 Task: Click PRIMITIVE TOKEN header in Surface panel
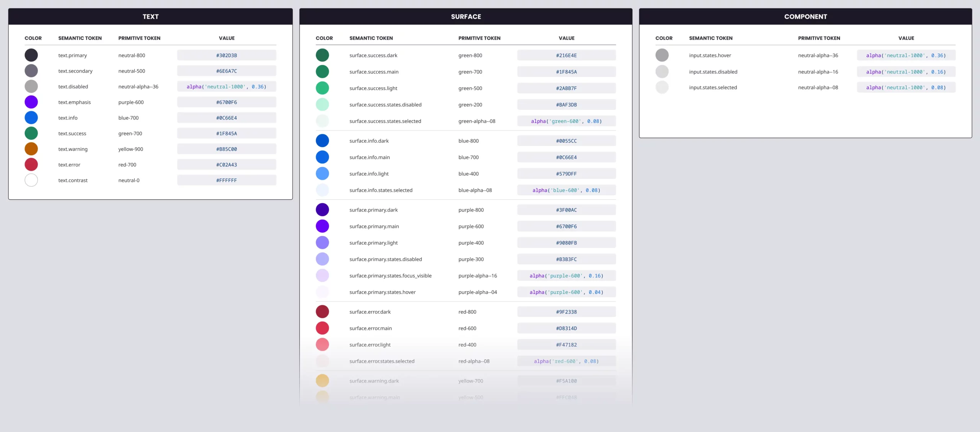pos(479,38)
